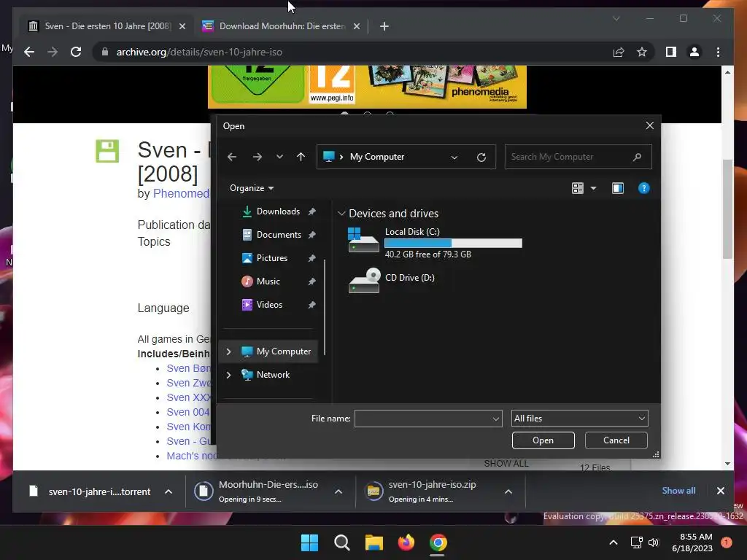Screen dimensions: 747x560
Task: Click the Cancel button
Action: (x=616, y=440)
